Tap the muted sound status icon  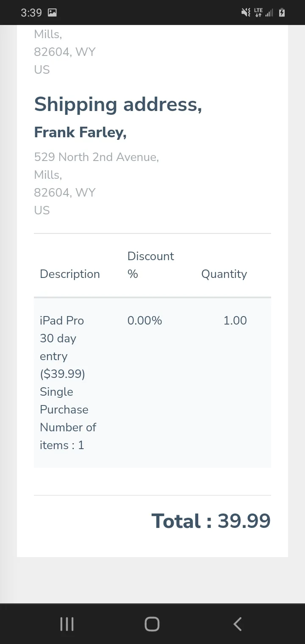(246, 13)
